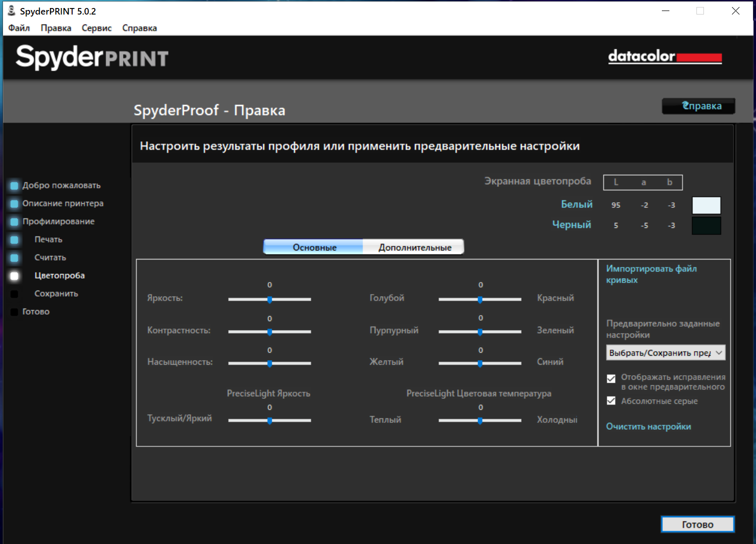The width and height of the screenshot is (756, 544).
Task: Go to the Готово step in sidebar
Action: [x=36, y=312]
